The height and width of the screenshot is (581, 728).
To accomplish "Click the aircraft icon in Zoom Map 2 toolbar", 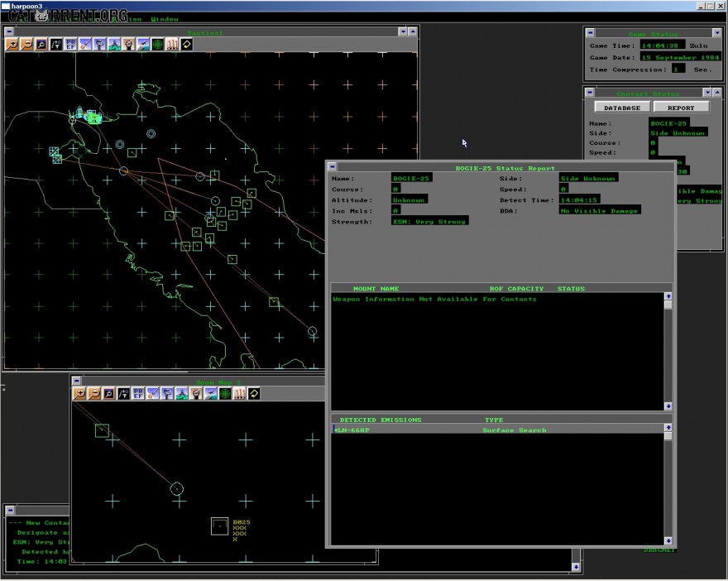I will click(x=211, y=393).
